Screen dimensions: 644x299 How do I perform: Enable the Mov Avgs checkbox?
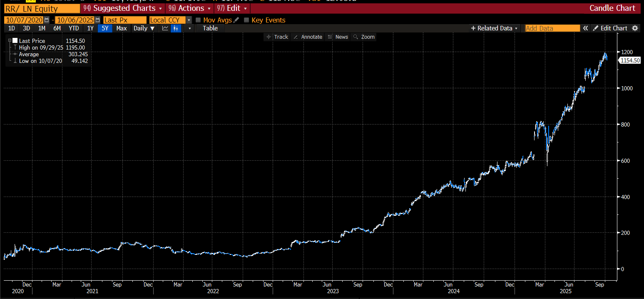click(x=198, y=20)
